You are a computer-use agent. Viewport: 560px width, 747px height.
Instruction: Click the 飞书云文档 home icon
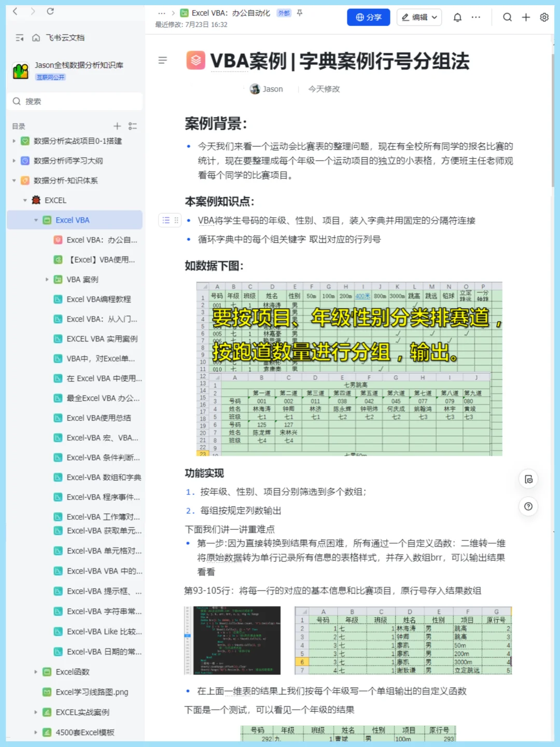tap(35, 38)
